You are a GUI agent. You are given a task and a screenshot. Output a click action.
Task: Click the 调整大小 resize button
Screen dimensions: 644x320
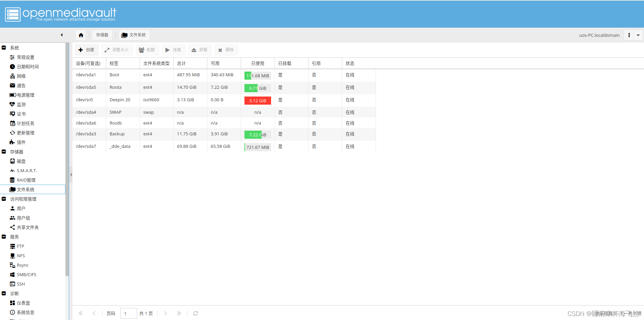tap(117, 50)
